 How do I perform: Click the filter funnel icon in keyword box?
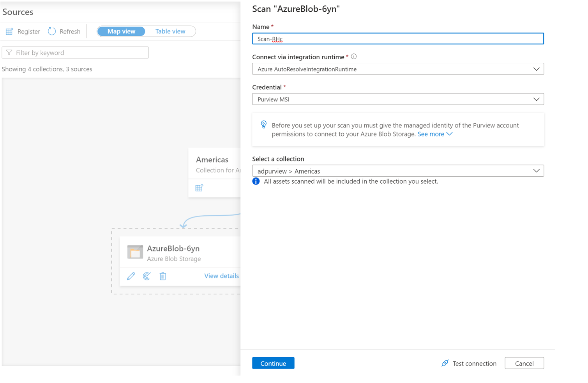(9, 52)
